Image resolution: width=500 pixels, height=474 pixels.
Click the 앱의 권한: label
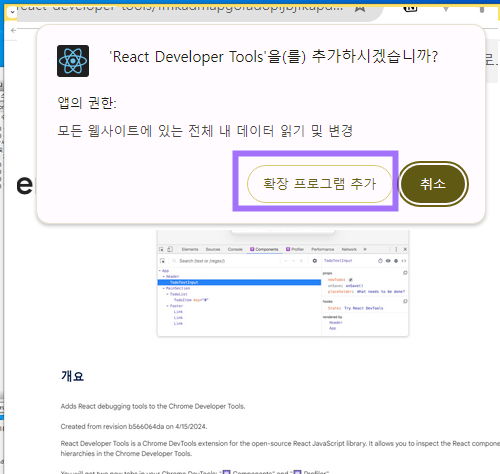pyautogui.click(x=87, y=102)
